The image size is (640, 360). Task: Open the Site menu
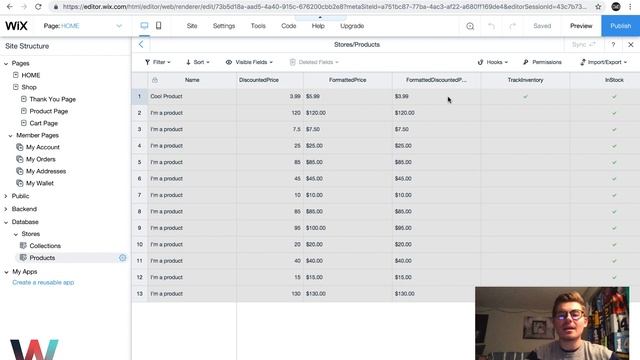click(x=192, y=26)
